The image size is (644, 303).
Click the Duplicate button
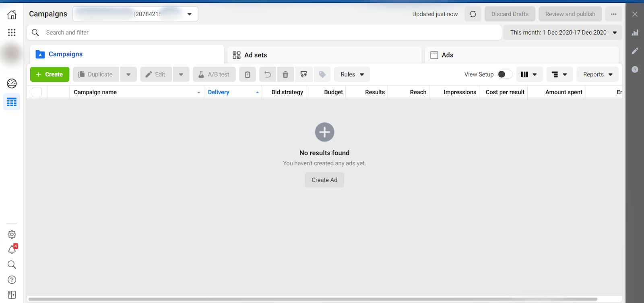(x=96, y=74)
